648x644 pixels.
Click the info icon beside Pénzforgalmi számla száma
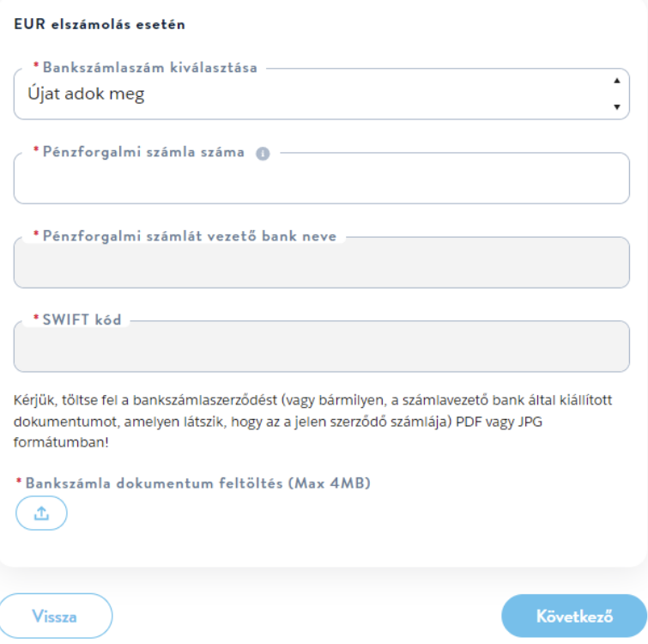click(x=263, y=154)
